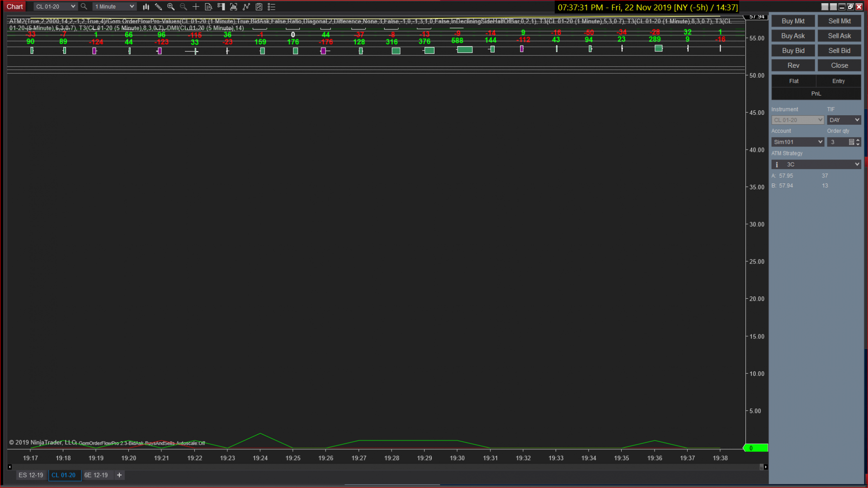Switch to the 6E 12-19 tab
The width and height of the screenshot is (868, 488).
pos(96,475)
